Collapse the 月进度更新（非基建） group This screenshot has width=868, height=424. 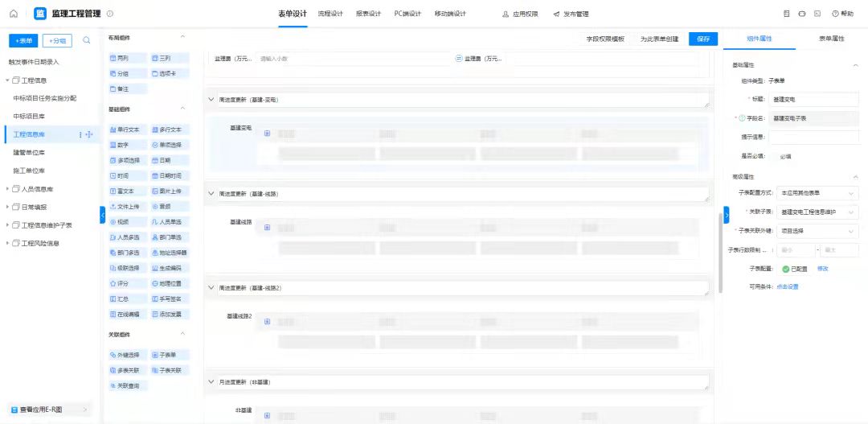point(211,382)
